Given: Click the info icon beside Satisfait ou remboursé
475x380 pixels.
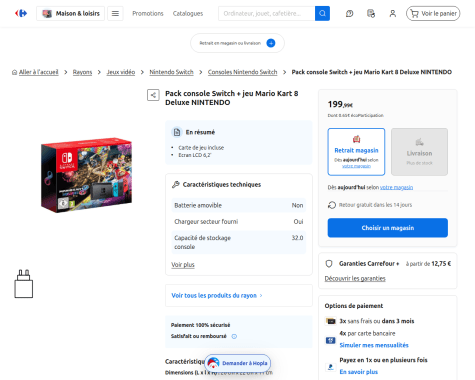Looking at the screenshot, I should point(234,336).
